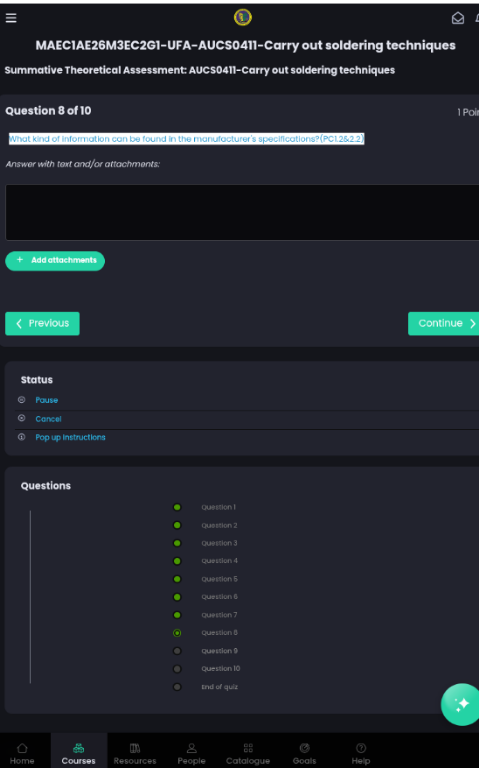This screenshot has height=768, width=479.
Task: Open the hamburger menu
Action: coord(11,18)
